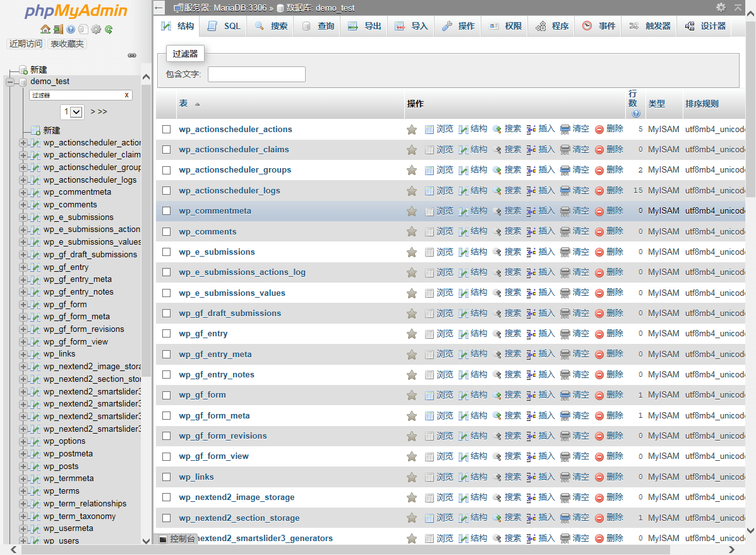The image size is (756, 555).
Task: Open the 权限 privileges tab
Action: 505,26
